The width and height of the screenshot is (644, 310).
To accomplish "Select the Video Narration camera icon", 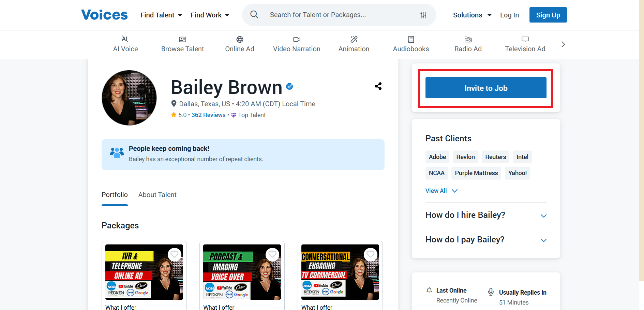I will 296,39.
